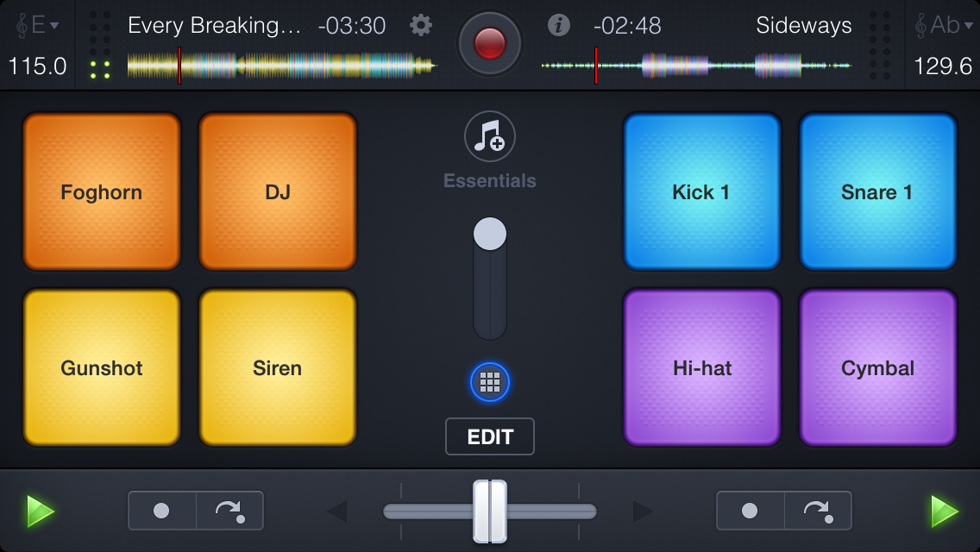
Task: Nudge crossfader with right arrow
Action: point(643,511)
